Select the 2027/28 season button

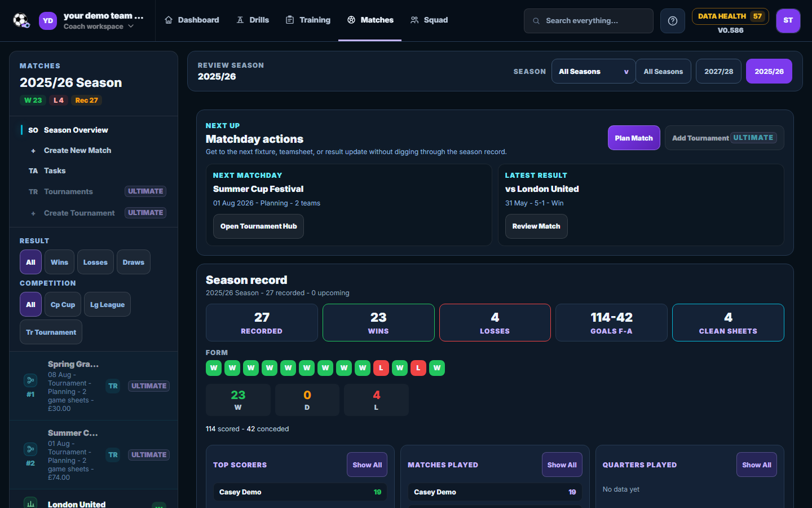click(x=718, y=71)
